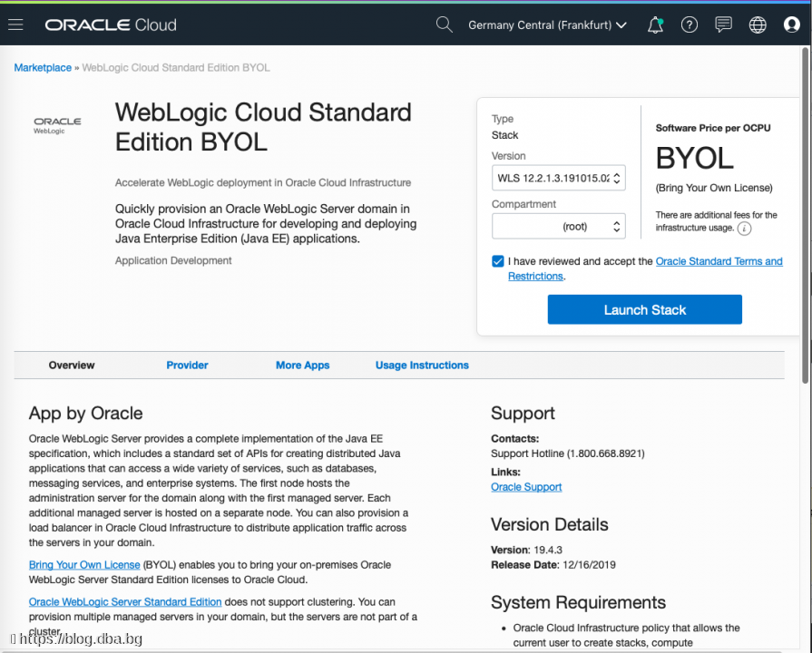Open the help question mark icon
The width and height of the screenshot is (812, 653).
690,24
